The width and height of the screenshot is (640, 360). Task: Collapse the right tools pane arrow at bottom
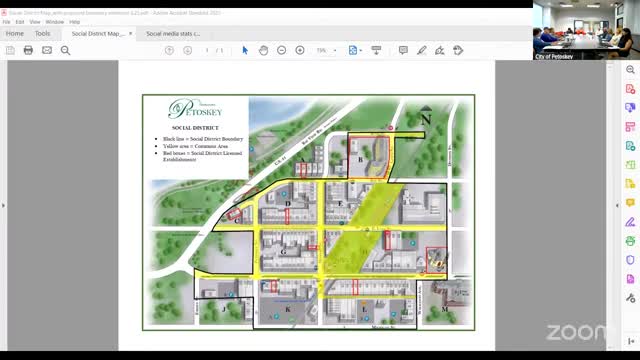pos(631,341)
